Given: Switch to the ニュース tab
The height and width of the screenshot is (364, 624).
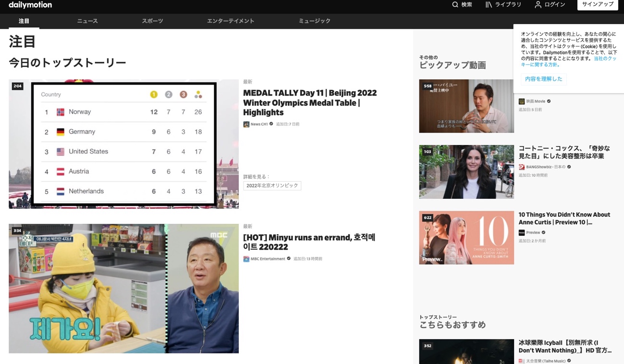Looking at the screenshot, I should [87, 21].
